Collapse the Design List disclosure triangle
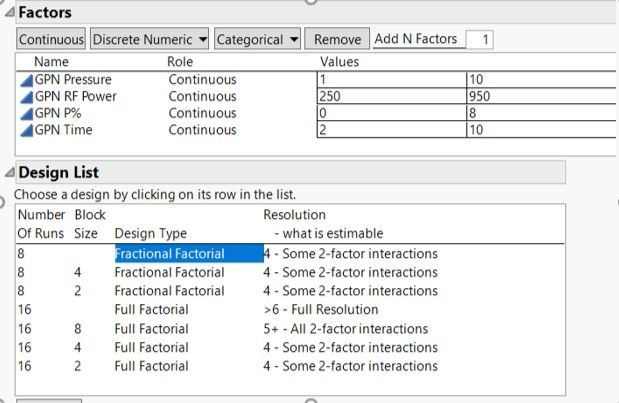 click(x=9, y=173)
